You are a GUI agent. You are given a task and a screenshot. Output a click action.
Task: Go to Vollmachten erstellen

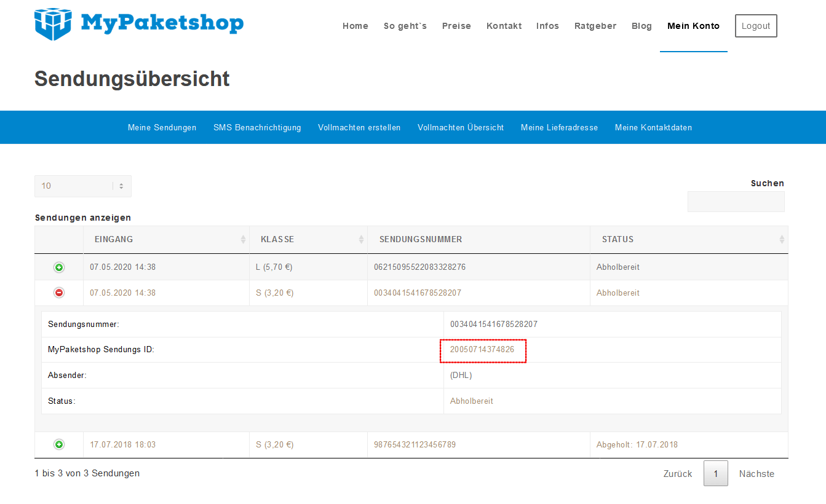tap(359, 128)
